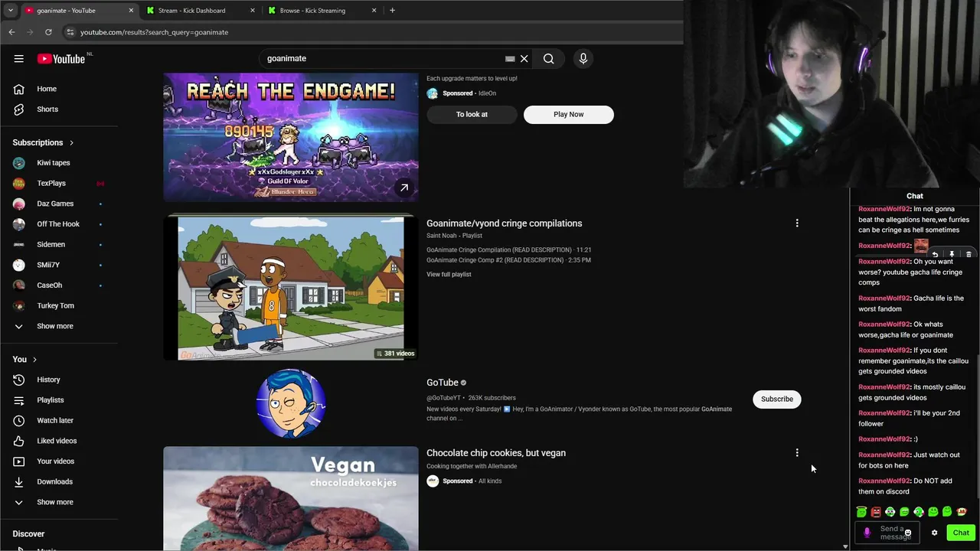Click the browser address bar URL
The width and height of the screenshot is (980, 551).
pos(154,32)
